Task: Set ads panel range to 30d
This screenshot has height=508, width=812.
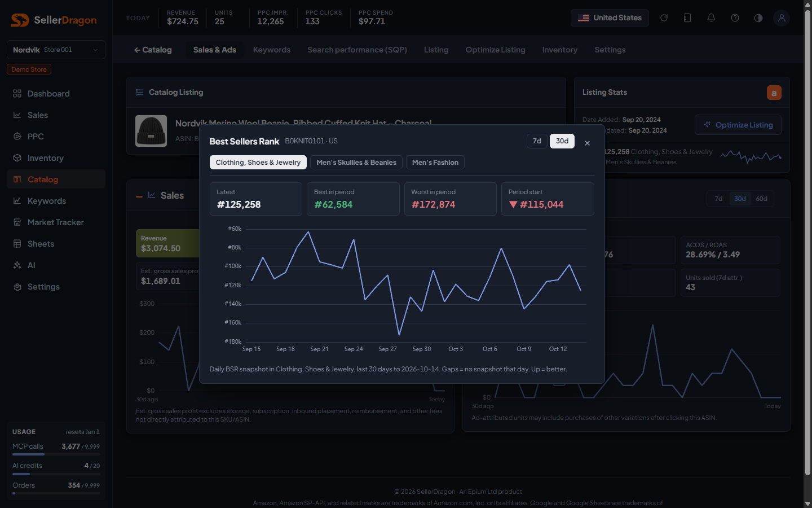Action: pos(740,199)
